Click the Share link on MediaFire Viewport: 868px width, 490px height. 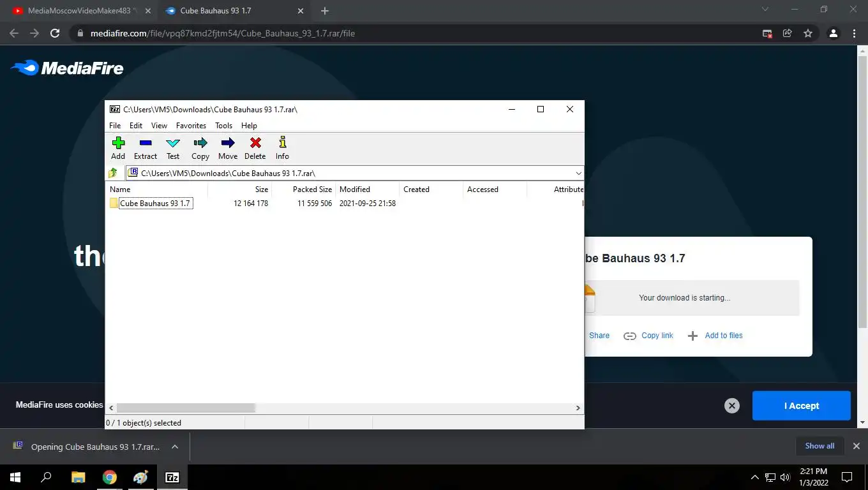pos(598,336)
